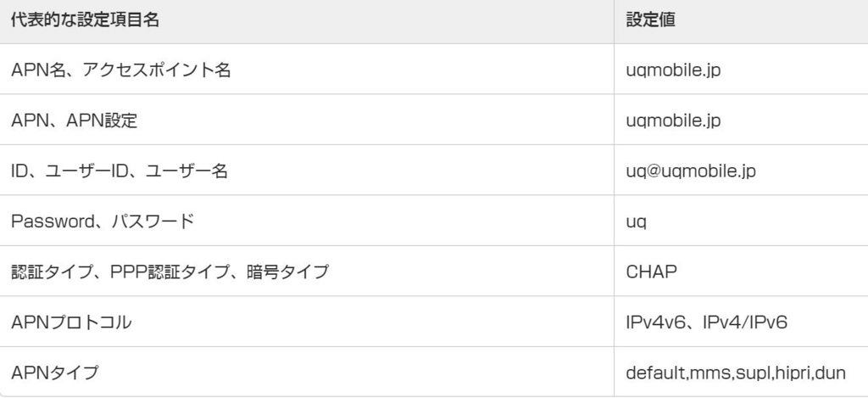Click the CHAP value cell

[x=651, y=272]
